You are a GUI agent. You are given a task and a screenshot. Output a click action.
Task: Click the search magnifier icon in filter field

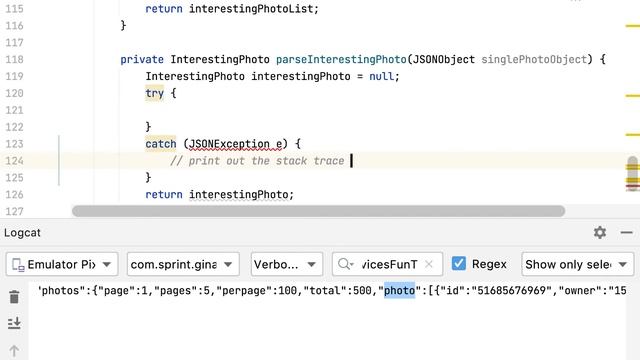(345, 264)
